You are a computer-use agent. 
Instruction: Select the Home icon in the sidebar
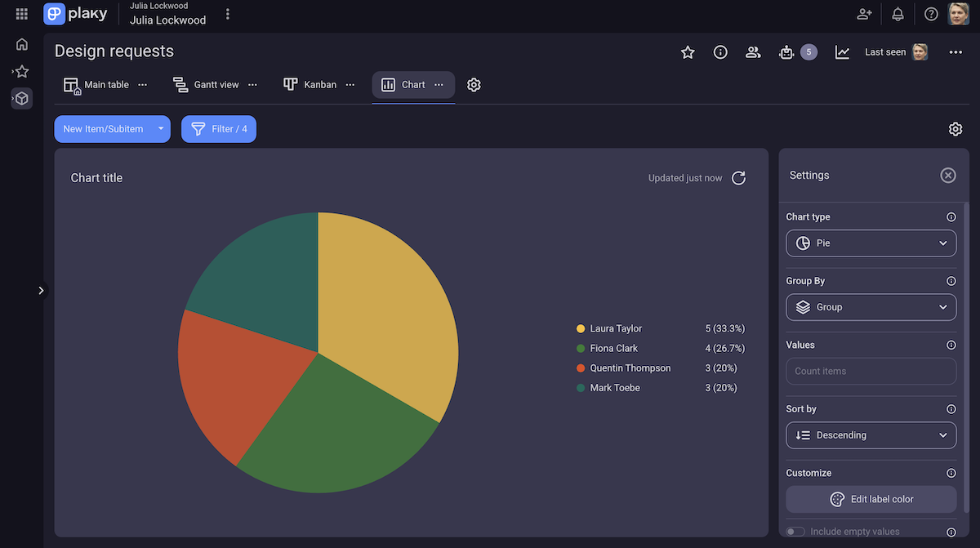pyautogui.click(x=21, y=44)
